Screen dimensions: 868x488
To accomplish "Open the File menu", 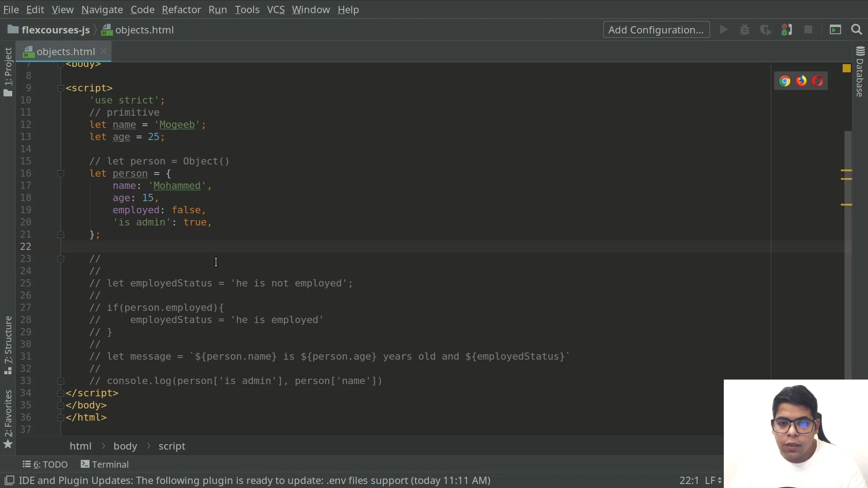I will 11,9.
